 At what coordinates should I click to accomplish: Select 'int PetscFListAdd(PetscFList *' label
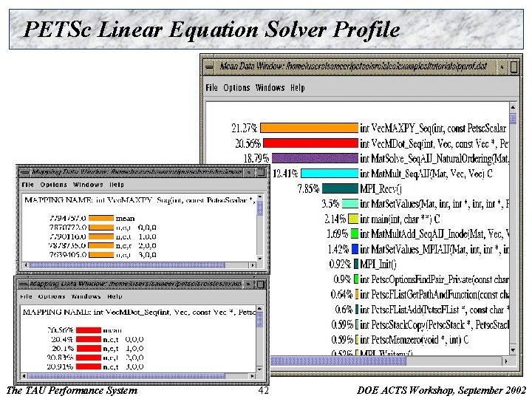(x=414, y=310)
